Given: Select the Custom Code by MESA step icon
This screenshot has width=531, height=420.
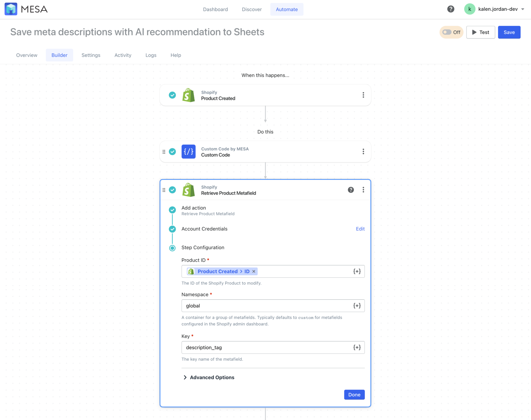Looking at the screenshot, I should [x=188, y=151].
